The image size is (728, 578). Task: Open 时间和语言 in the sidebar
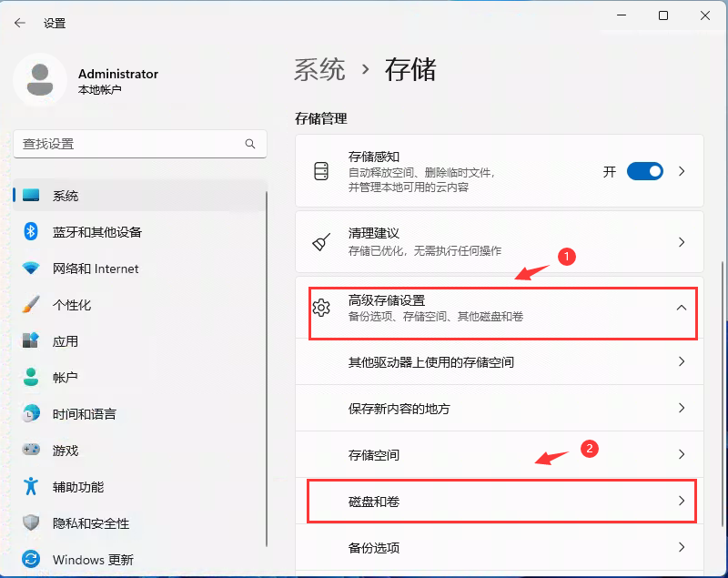coord(84,414)
